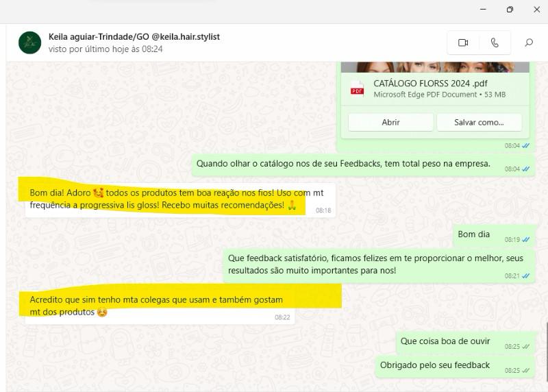Click the "Acredito que sim" received message
The image size is (548, 392).
(x=156, y=306)
